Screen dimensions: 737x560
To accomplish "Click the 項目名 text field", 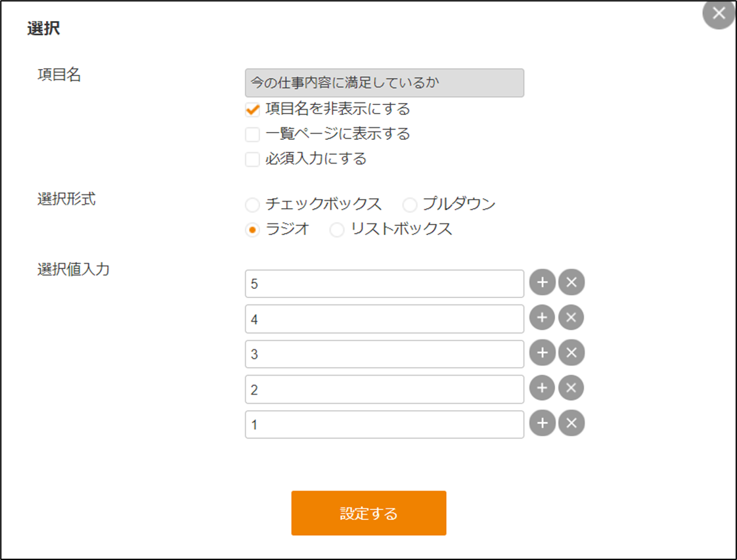I will [x=384, y=83].
